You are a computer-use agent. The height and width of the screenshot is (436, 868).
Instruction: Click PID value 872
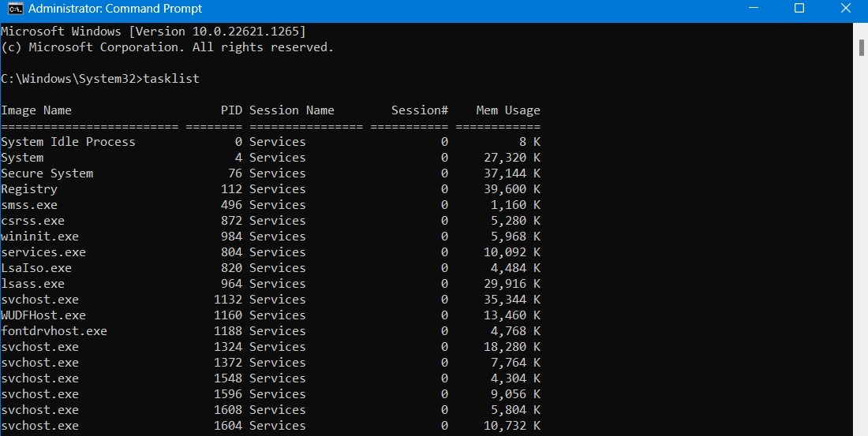coord(231,221)
